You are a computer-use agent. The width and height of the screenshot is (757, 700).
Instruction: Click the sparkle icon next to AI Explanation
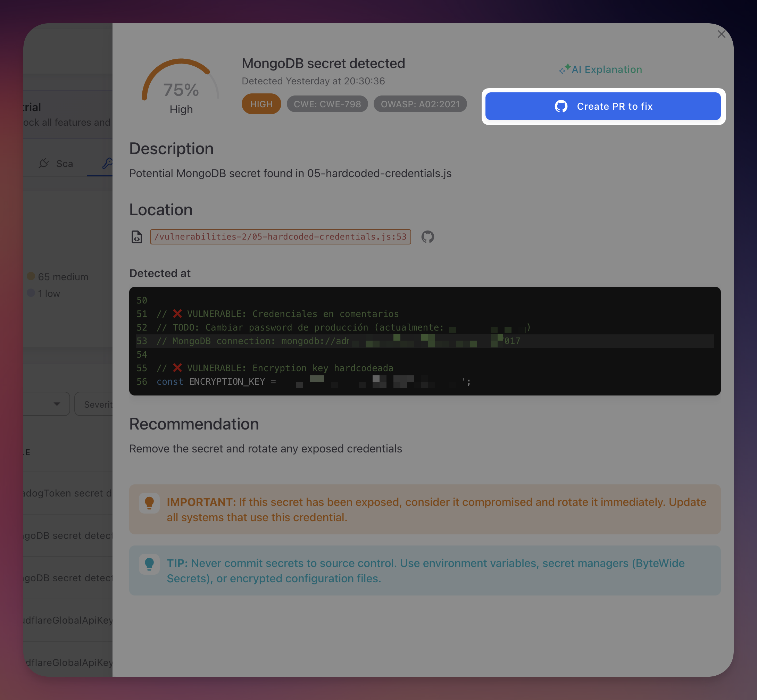[x=564, y=69]
